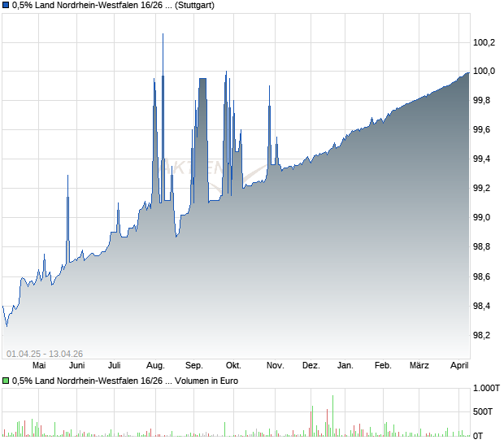Click the 99,0 price axis label
The image size is (504, 444).
[482, 217]
